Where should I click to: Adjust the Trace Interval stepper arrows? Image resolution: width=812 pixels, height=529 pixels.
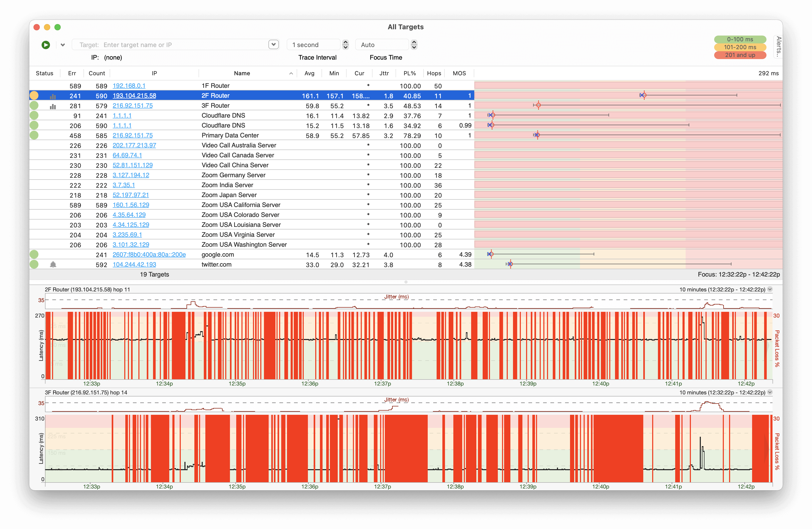pyautogui.click(x=346, y=45)
